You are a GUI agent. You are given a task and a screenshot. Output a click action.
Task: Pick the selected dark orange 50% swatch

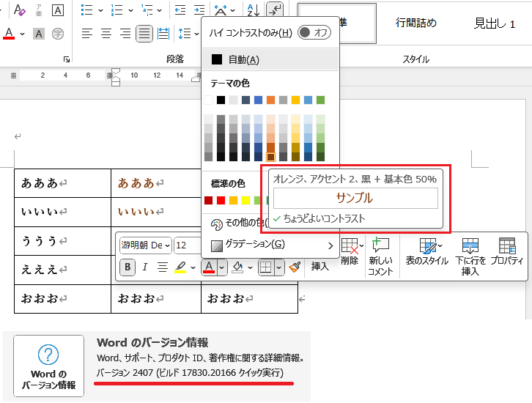(x=270, y=157)
